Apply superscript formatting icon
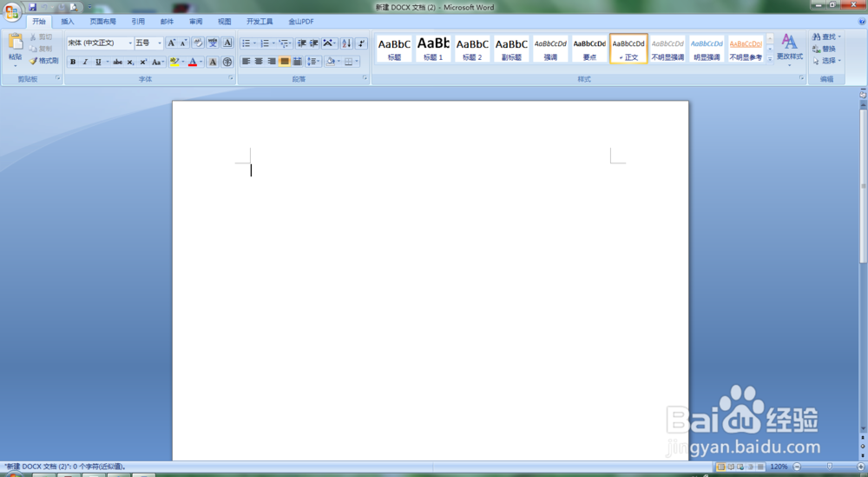 143,62
